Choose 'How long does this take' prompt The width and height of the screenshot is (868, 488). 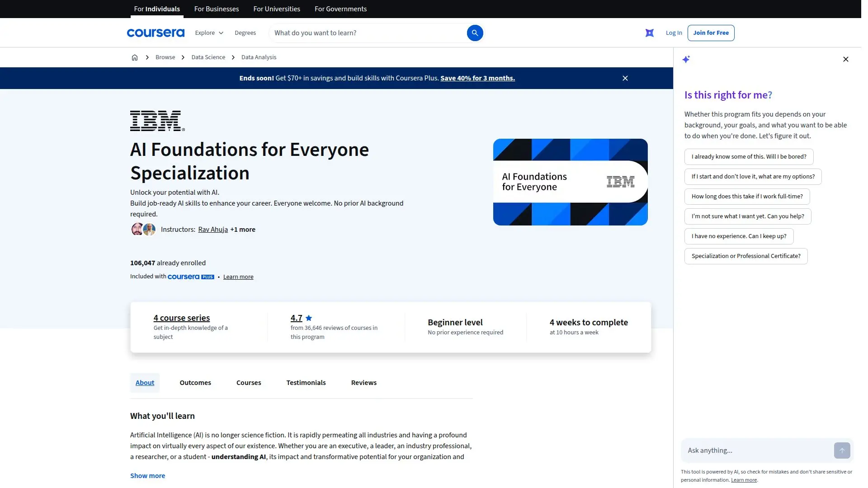pos(747,197)
